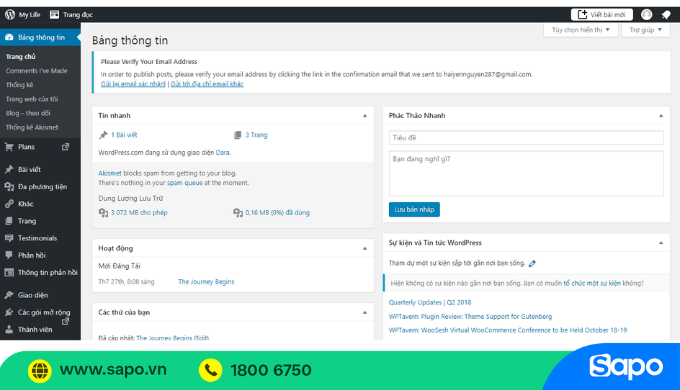Open Blog – theo dõi submenu item
Screen dimensions: 680x390
coord(28,113)
